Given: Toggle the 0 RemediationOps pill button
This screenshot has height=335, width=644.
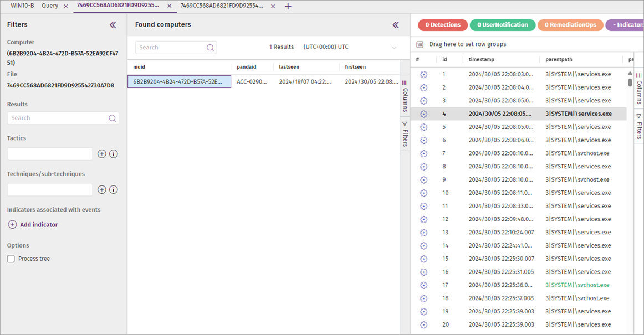Looking at the screenshot, I should tap(570, 25).
